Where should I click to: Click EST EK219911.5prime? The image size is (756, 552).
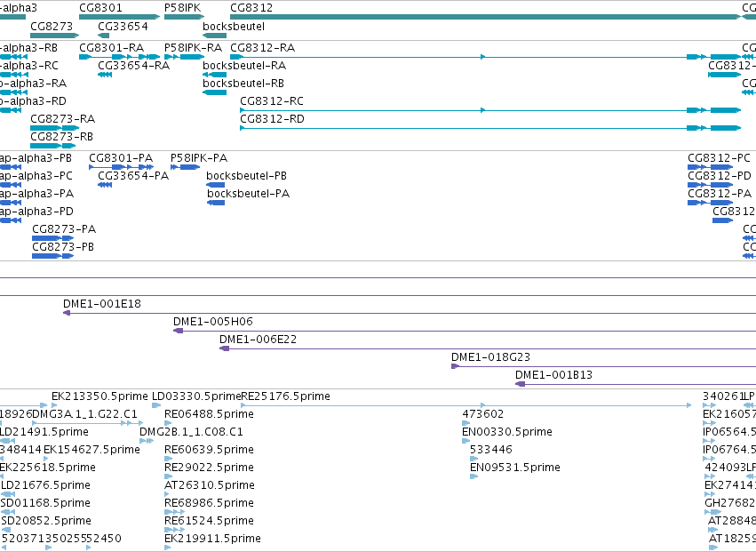click(212, 540)
